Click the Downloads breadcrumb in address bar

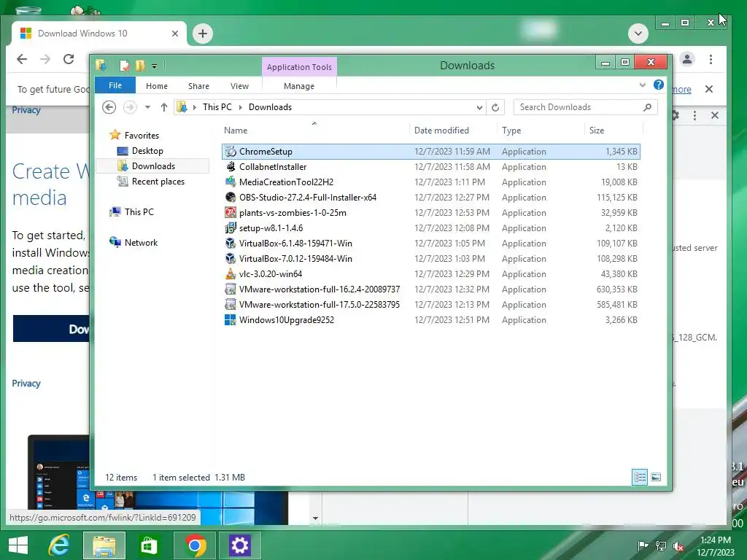(x=270, y=107)
